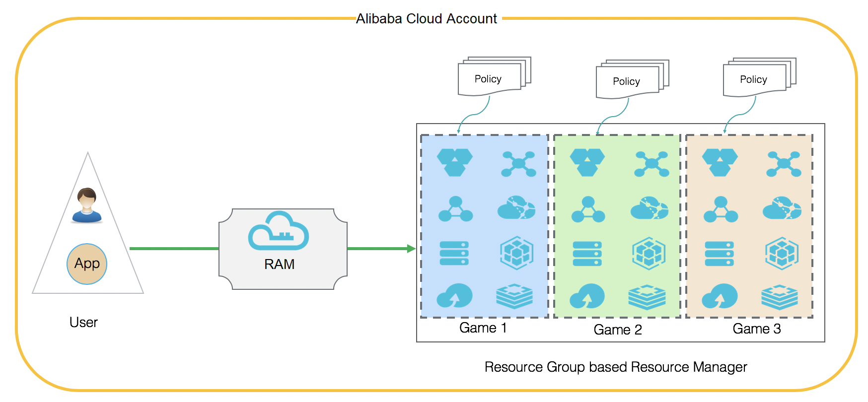Screen dimensions: 868x402
Task: Select hexagonal cube icon in Game 1
Action: click(x=516, y=253)
